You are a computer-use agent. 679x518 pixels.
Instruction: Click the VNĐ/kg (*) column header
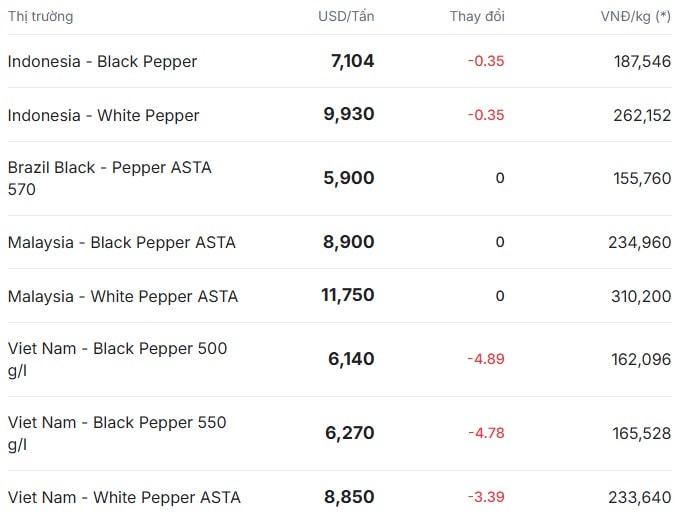(635, 16)
